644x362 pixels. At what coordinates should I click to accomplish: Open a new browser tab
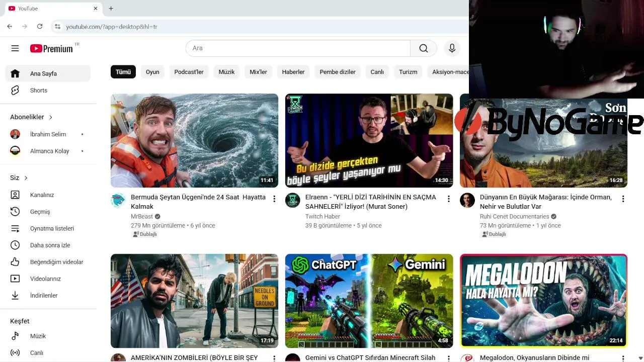[x=111, y=9]
